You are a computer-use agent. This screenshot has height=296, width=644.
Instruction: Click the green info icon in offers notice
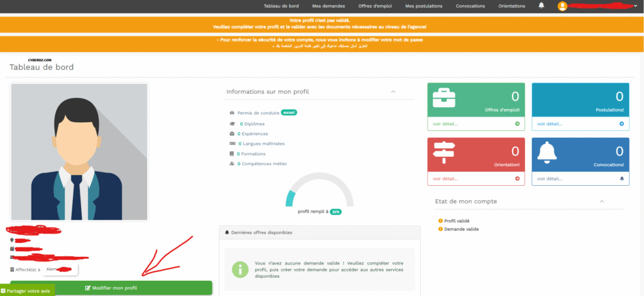tap(240, 270)
